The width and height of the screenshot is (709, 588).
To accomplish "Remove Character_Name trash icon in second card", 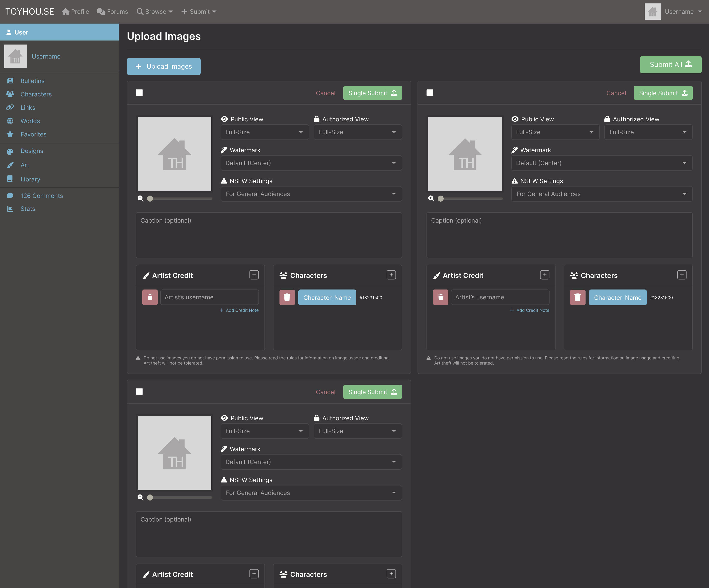I will pyautogui.click(x=577, y=297).
